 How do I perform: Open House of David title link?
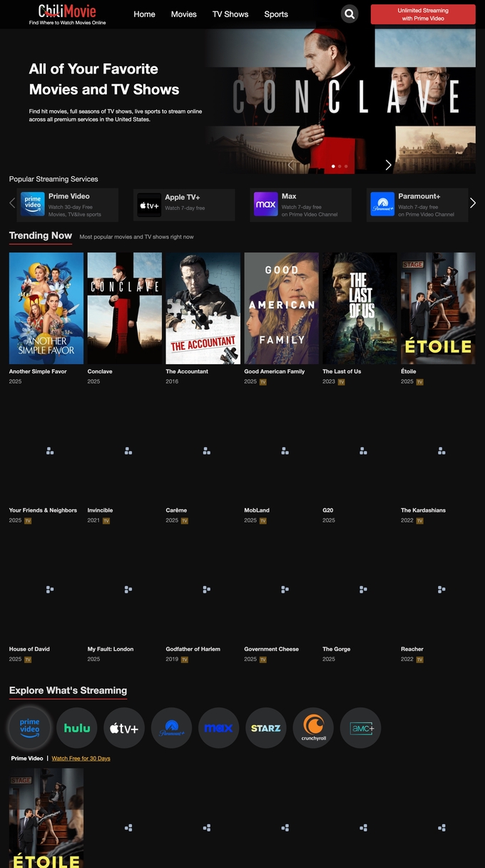pyautogui.click(x=29, y=649)
